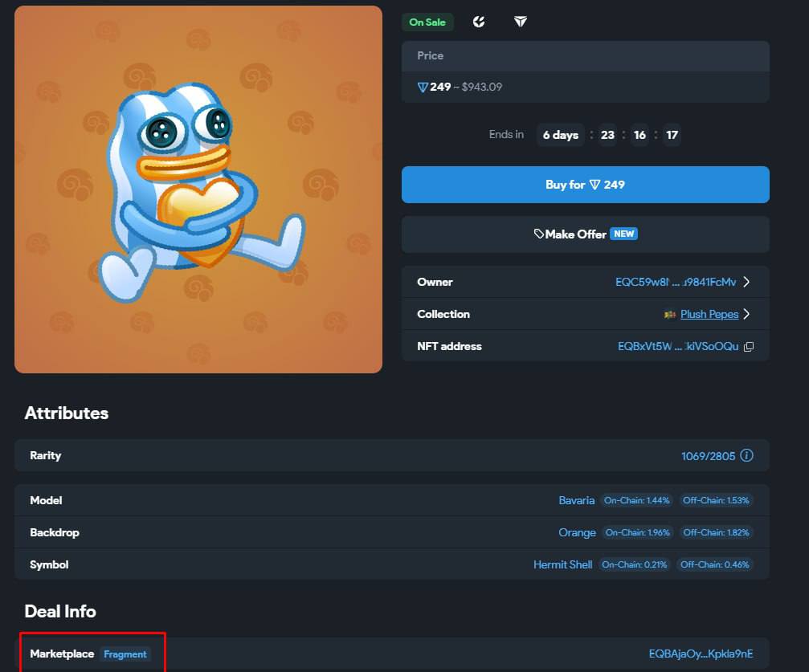This screenshot has width=809, height=672.
Task: Click the Attributes section heading
Action: point(67,413)
